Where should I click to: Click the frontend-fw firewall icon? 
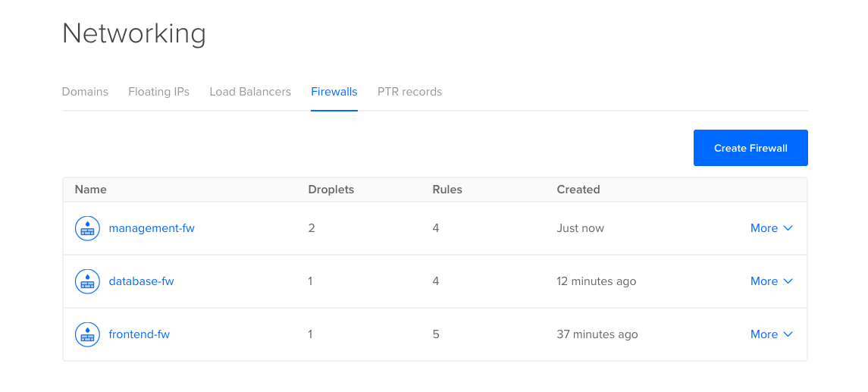pos(88,334)
